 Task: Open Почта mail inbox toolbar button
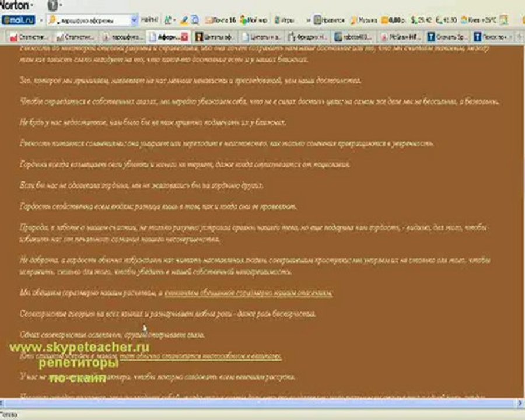pos(220,20)
